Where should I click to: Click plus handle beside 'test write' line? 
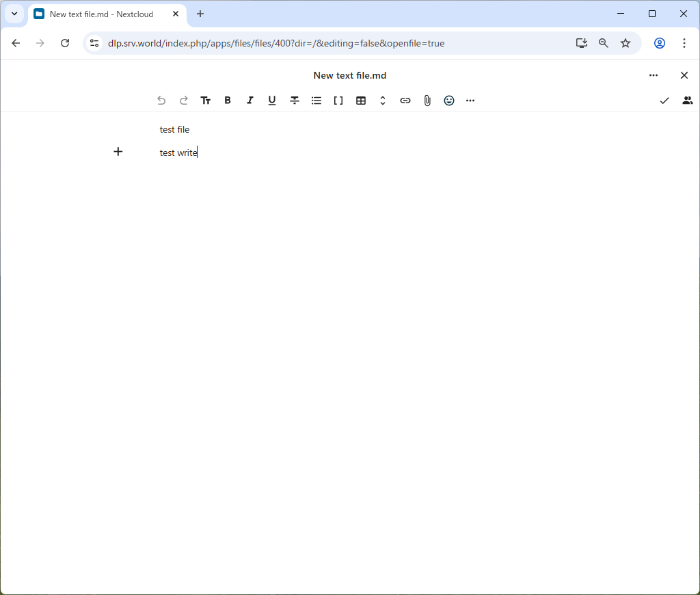pos(118,152)
